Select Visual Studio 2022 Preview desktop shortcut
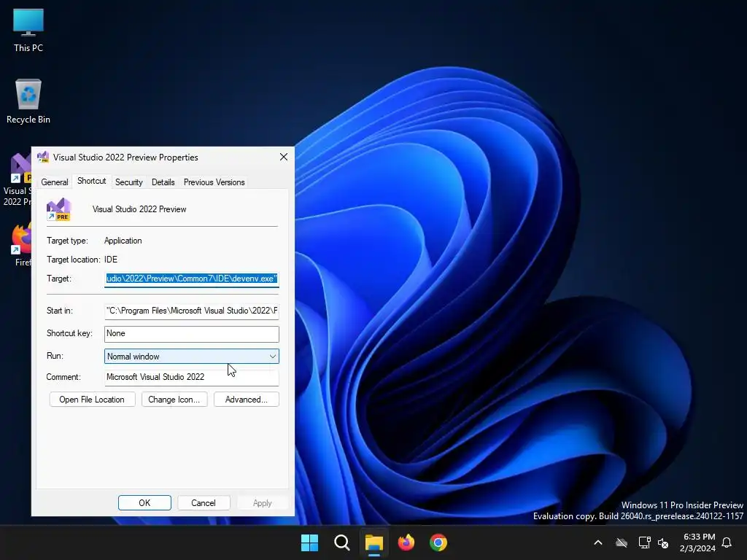747x560 pixels. click(18, 179)
